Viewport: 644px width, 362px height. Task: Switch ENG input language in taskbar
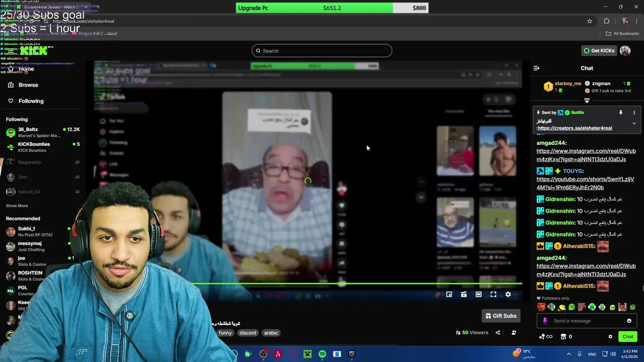593,354
